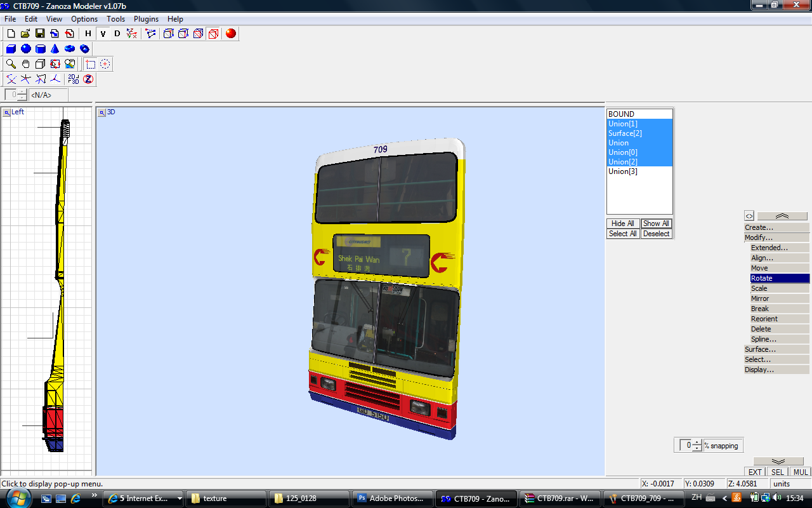Click the Save floppy disk icon
Viewport: 812px width, 508px height.
[40, 34]
